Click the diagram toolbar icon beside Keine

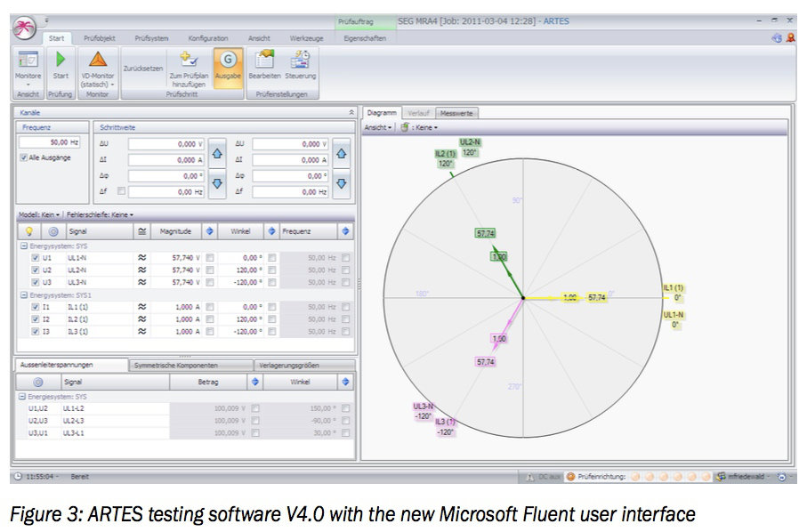click(x=405, y=127)
